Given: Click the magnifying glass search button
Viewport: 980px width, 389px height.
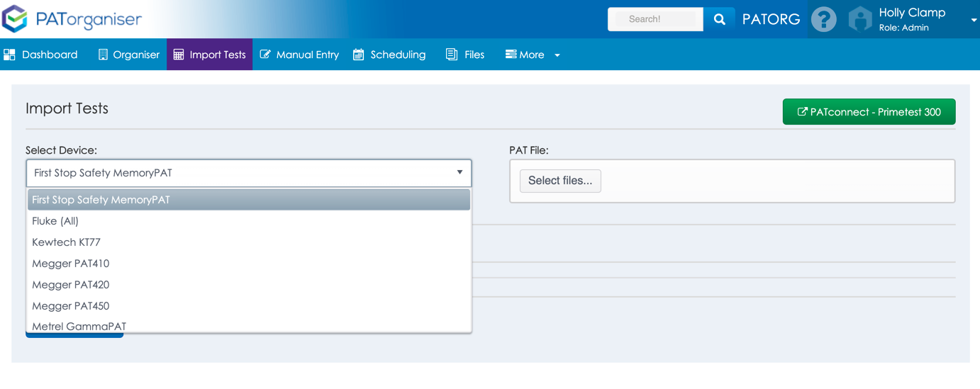Looking at the screenshot, I should tap(719, 19).
